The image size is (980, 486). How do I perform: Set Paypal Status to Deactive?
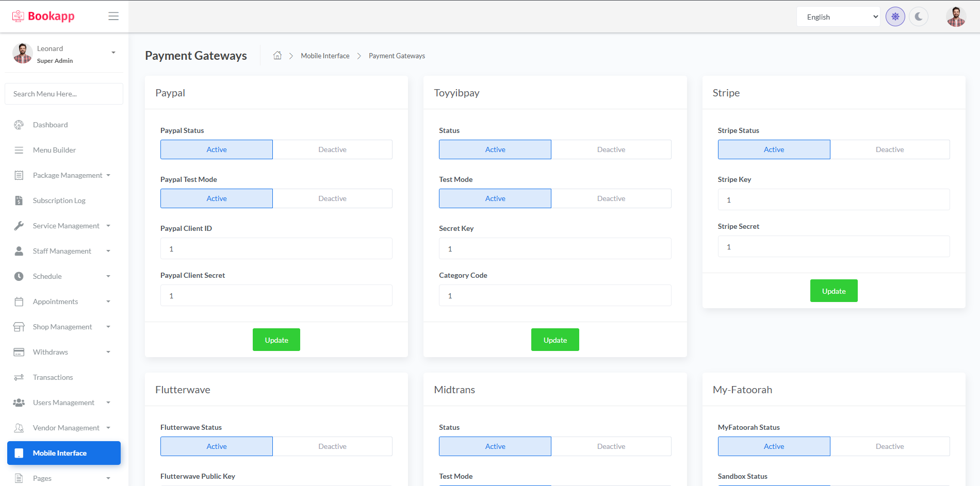click(x=333, y=149)
